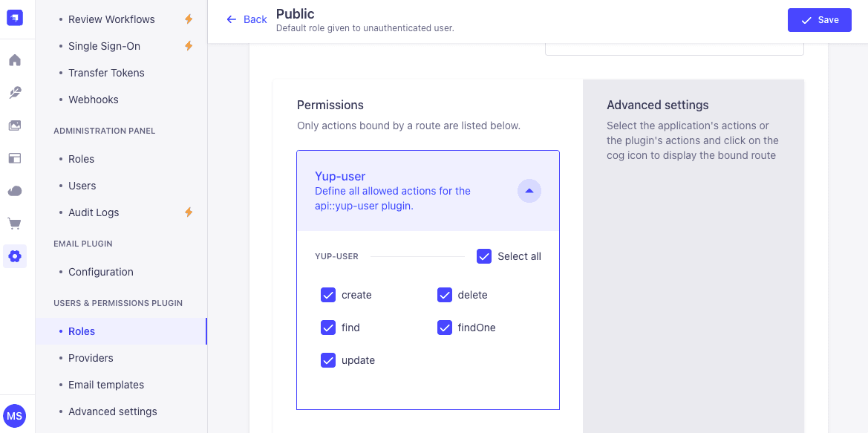Open the Strapi home dashboard
The width and height of the screenshot is (868, 433).
pyautogui.click(x=15, y=59)
